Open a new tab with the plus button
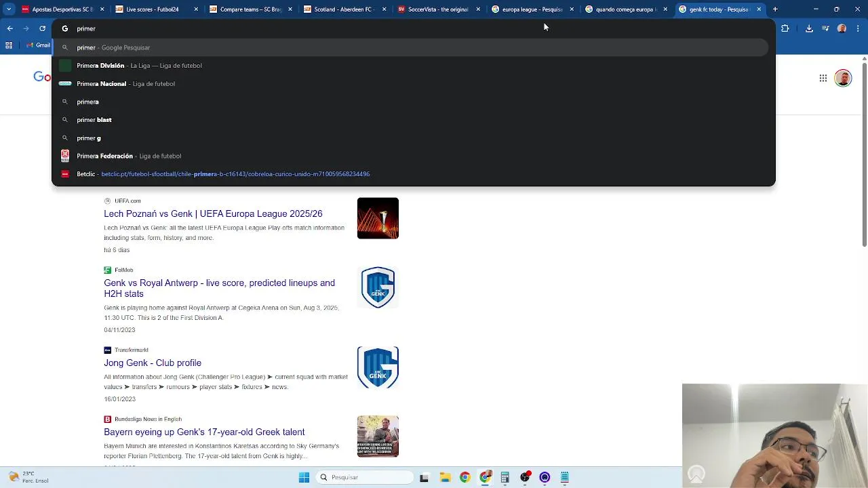The height and width of the screenshot is (488, 868). (775, 9)
